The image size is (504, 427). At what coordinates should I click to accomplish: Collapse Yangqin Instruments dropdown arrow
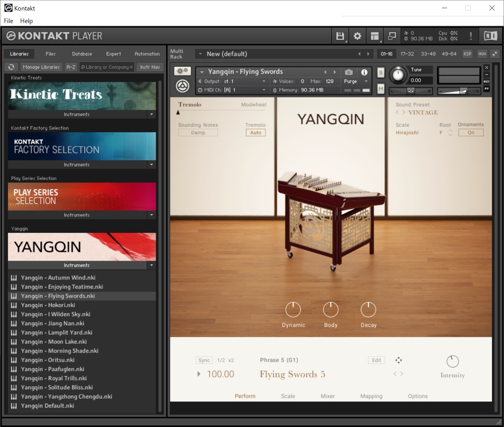click(152, 265)
